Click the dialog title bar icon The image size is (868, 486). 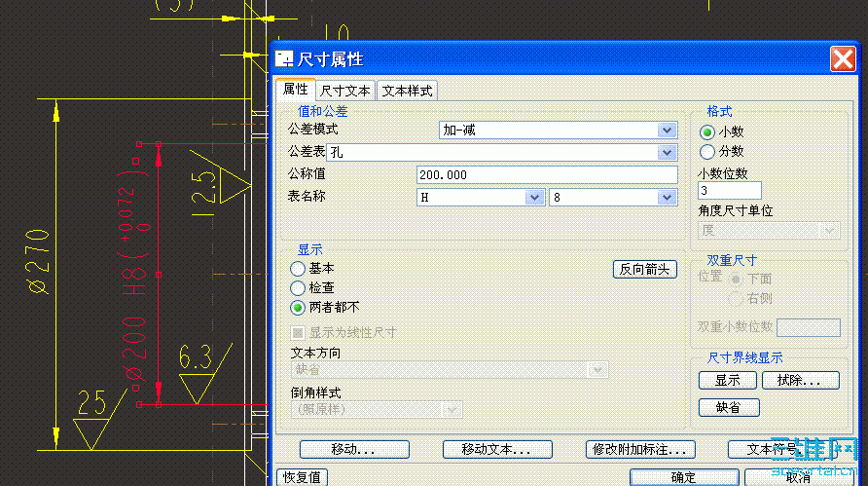tap(284, 58)
